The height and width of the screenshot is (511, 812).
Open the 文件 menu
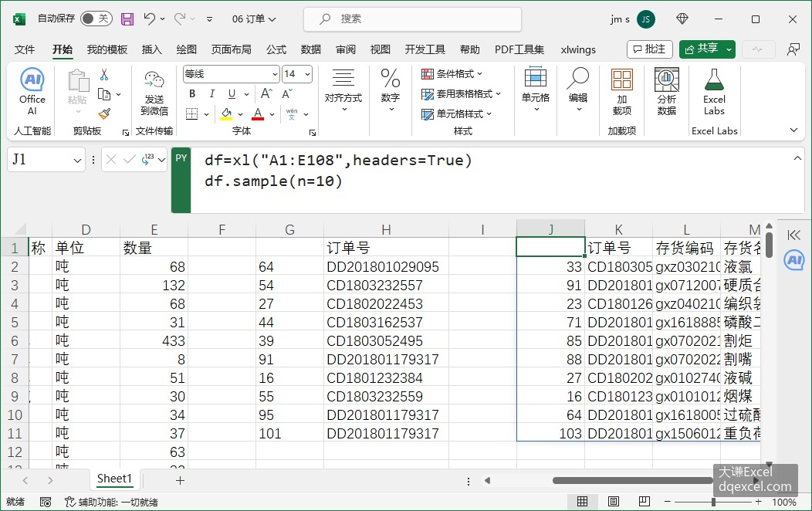pyautogui.click(x=25, y=49)
